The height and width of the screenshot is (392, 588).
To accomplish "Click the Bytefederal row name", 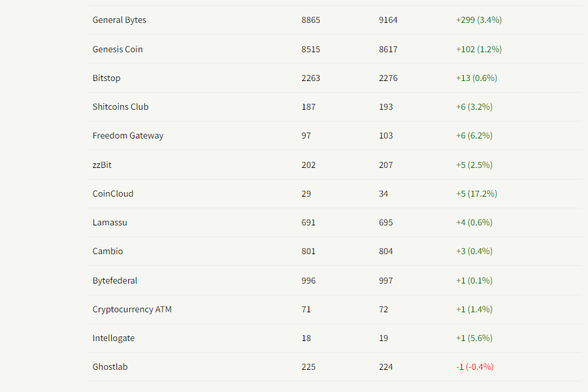I will [115, 280].
